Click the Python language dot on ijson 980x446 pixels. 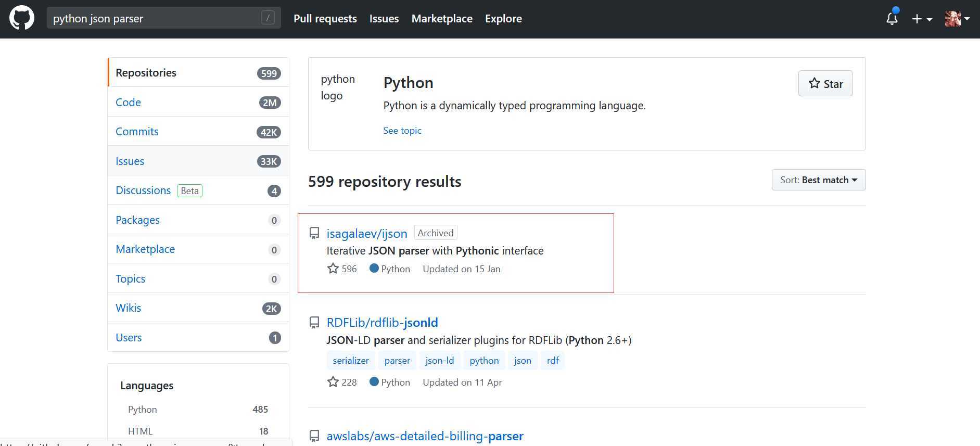374,269
